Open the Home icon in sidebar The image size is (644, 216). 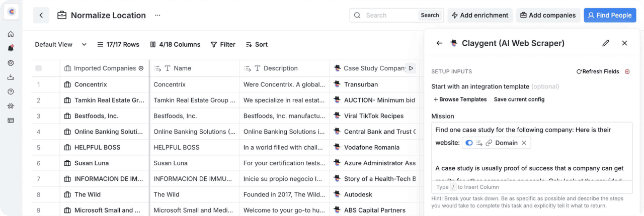(11, 34)
